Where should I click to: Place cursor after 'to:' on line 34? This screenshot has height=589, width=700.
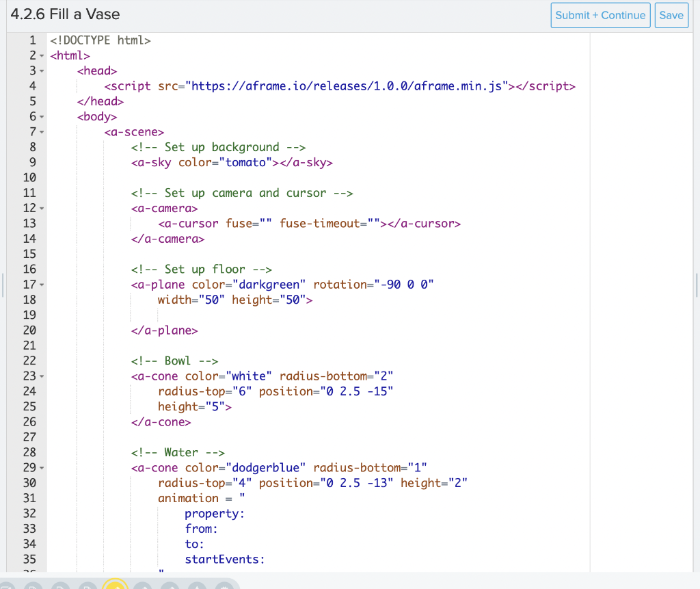pos(205,544)
